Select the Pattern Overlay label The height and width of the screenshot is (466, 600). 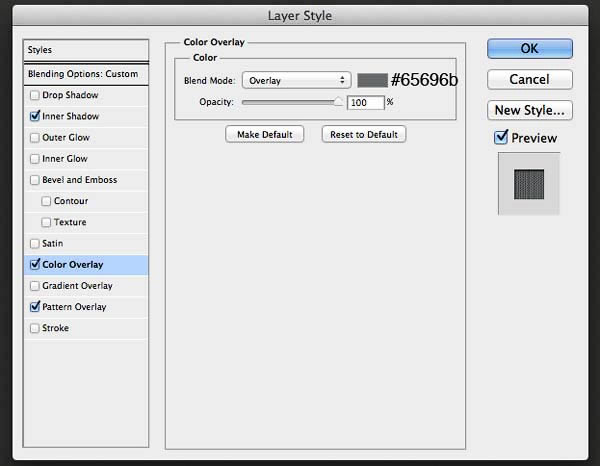pyautogui.click(x=74, y=307)
